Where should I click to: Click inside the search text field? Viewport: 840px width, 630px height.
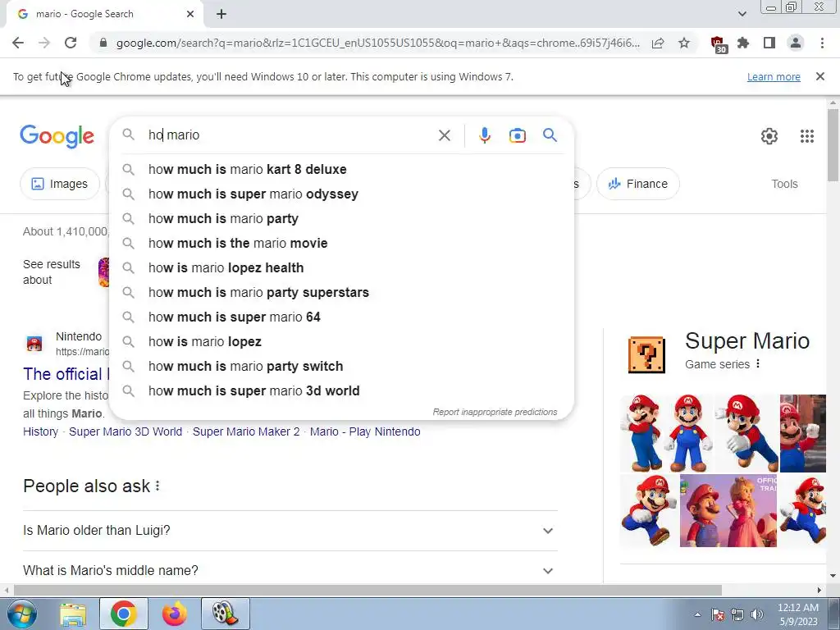point(290,135)
